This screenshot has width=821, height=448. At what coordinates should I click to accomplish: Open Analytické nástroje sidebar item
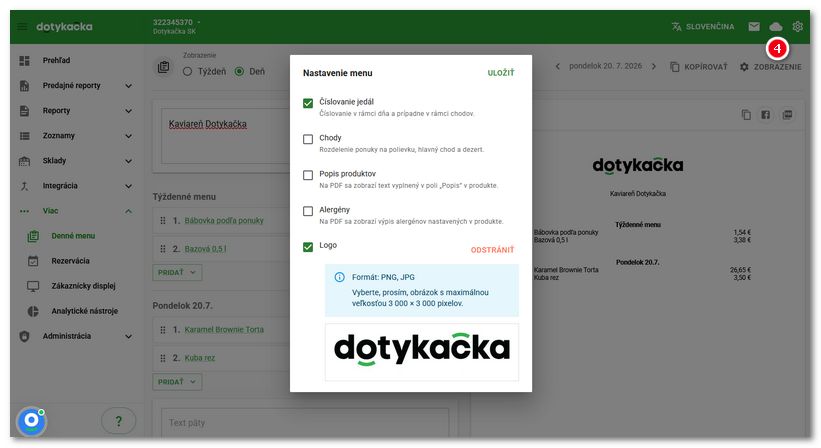point(85,311)
